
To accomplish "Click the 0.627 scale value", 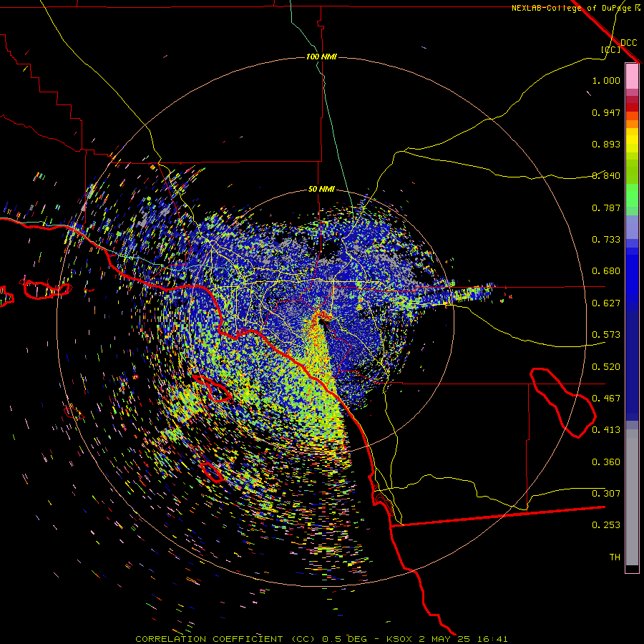I will click(606, 303).
